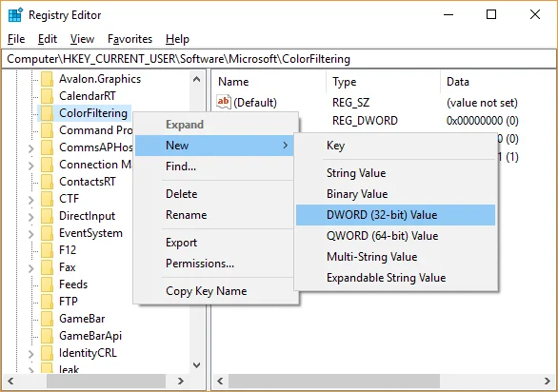
Task: Select Rename in the context menu
Action: 214,215
